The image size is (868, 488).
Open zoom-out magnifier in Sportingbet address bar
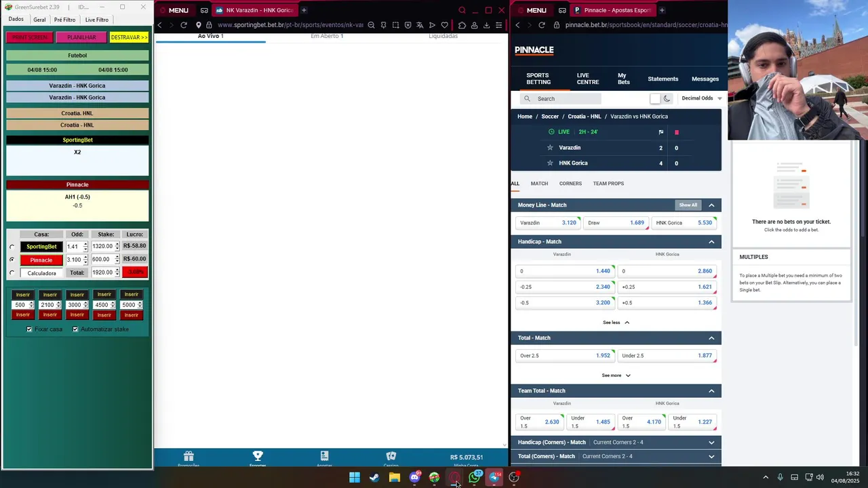coord(371,25)
